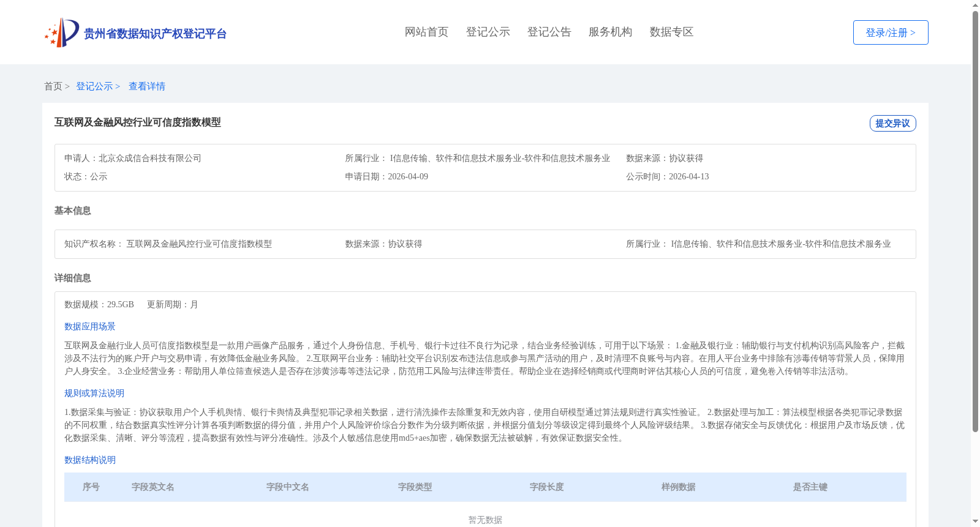Screen dimensions: 980x527
Task: Click the scrollbar down arrow
Action: tap(975, 522)
